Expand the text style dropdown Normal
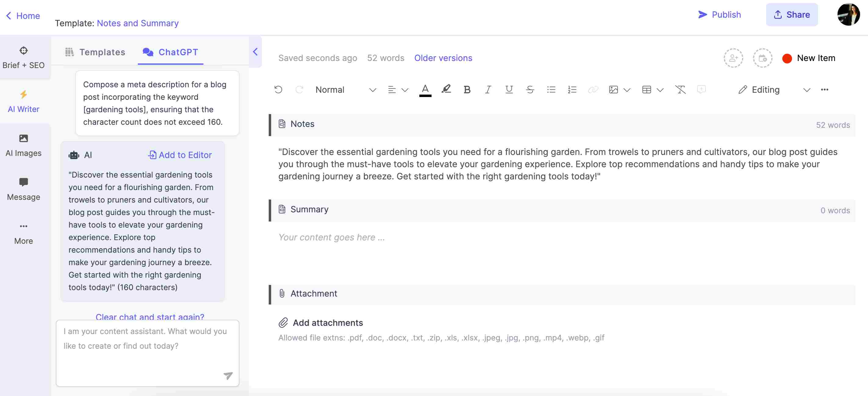Screen dimensions: 868x396 (x=372, y=90)
